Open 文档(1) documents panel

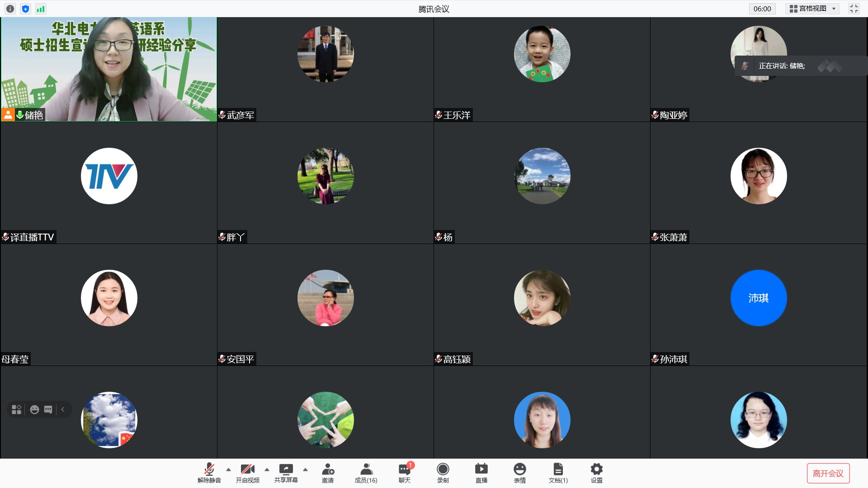(558, 473)
